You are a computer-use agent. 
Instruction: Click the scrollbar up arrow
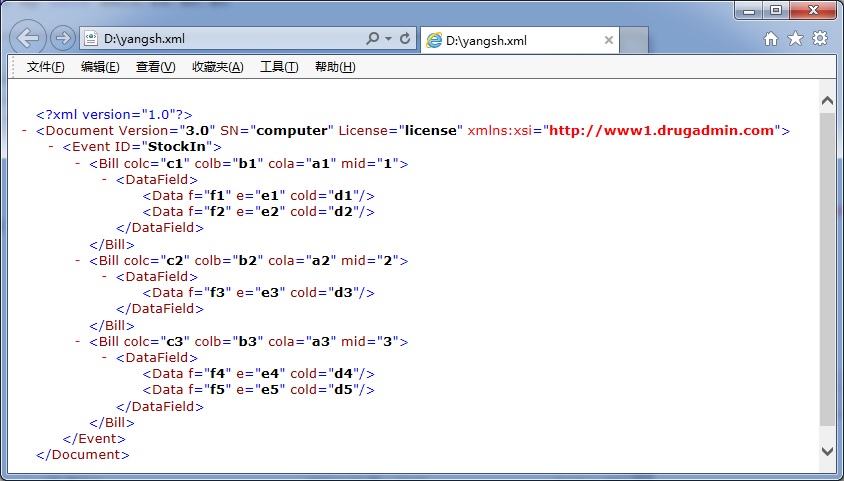(827, 101)
